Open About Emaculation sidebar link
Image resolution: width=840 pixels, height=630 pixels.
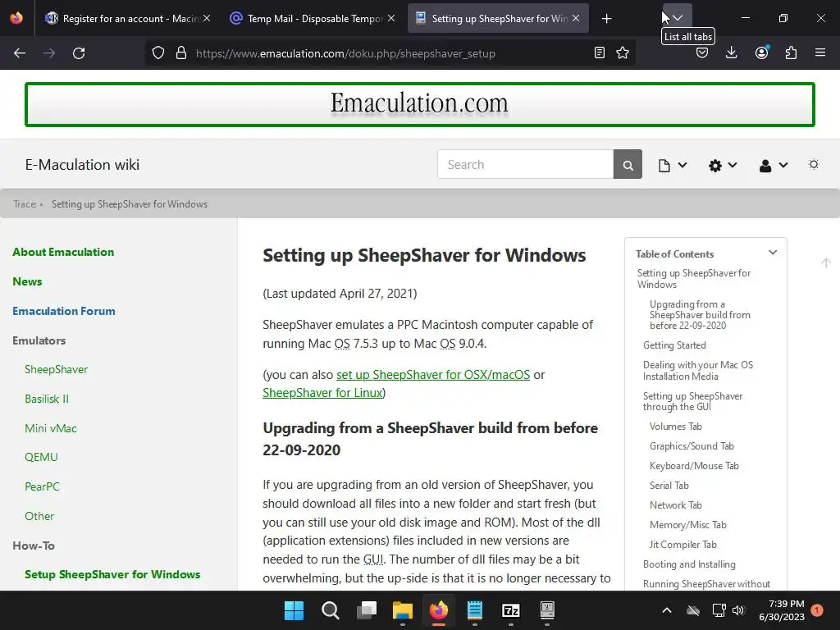tap(63, 252)
